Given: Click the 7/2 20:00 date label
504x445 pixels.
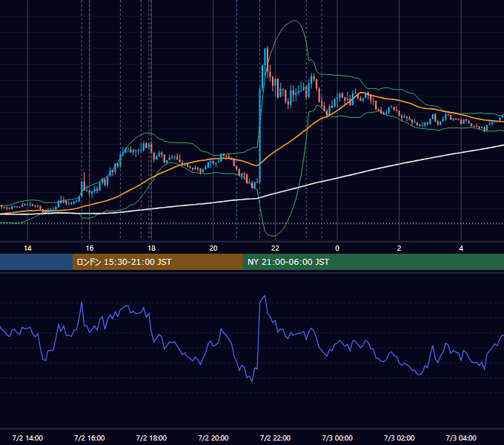Looking at the screenshot, I should (x=213, y=438).
